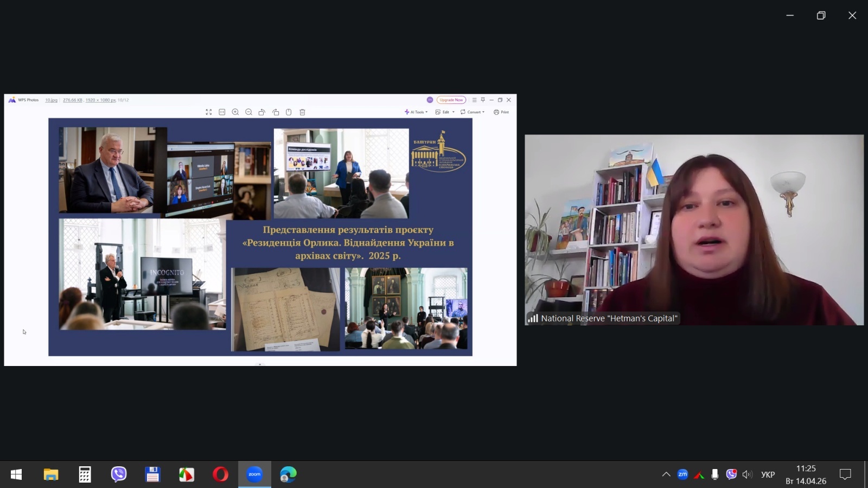The width and height of the screenshot is (868, 488).
Task: Open the WPS Photos hamburger menu
Action: point(474,100)
